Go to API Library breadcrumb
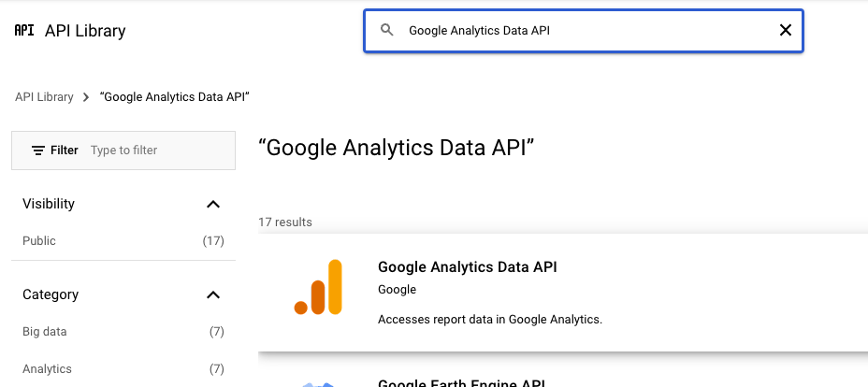The image size is (868, 387). pos(44,97)
